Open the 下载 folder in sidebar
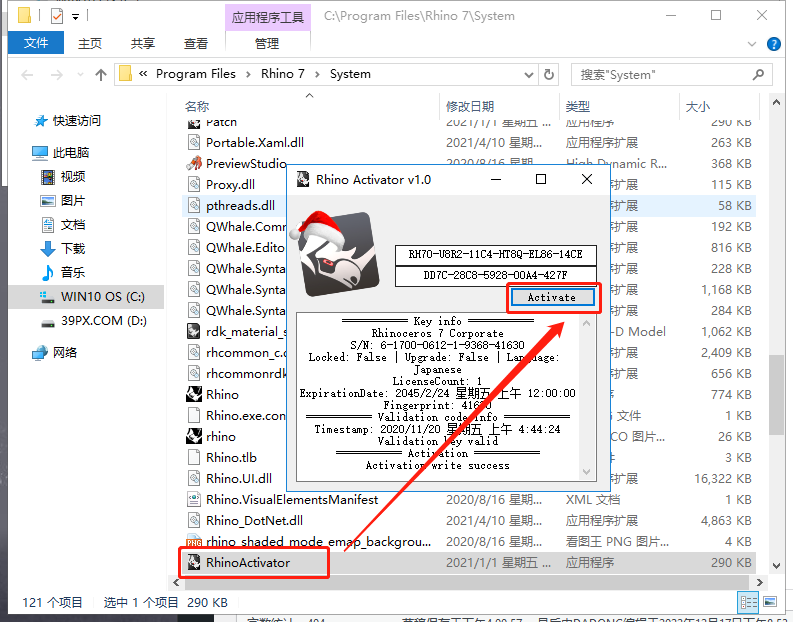This screenshot has height=622, width=793. (73, 248)
